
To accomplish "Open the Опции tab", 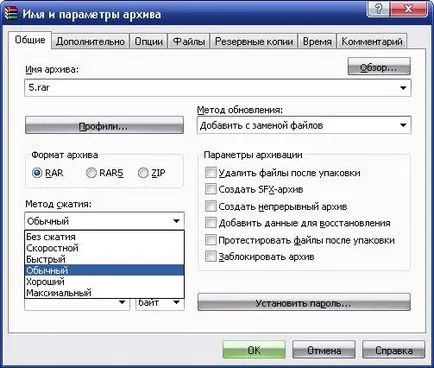I will pyautogui.click(x=149, y=42).
